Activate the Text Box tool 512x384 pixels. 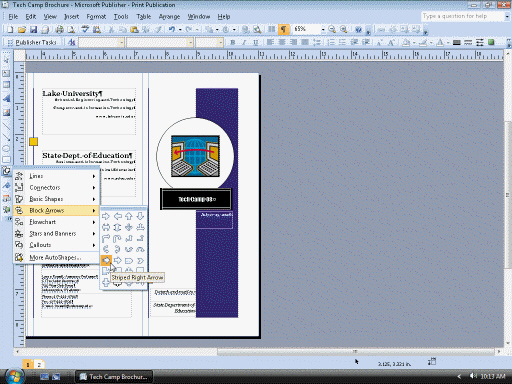pos(6,73)
